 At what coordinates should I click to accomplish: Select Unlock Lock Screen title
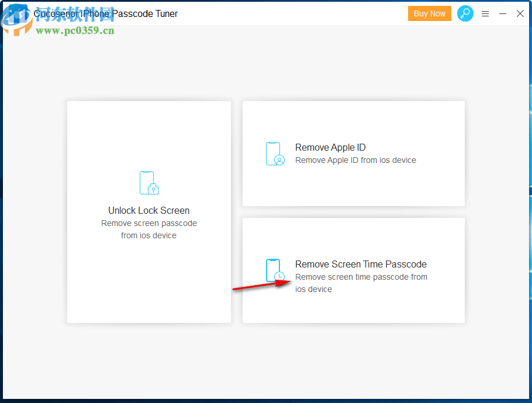(149, 210)
